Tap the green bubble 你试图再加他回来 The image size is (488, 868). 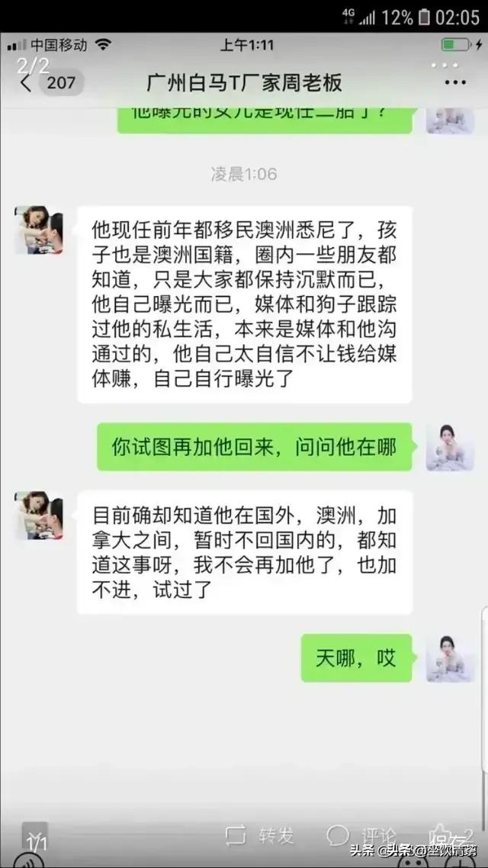coord(255,447)
